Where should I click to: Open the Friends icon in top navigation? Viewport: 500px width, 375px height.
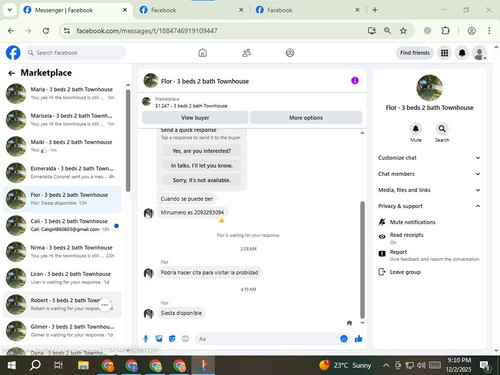pyautogui.click(x=246, y=53)
